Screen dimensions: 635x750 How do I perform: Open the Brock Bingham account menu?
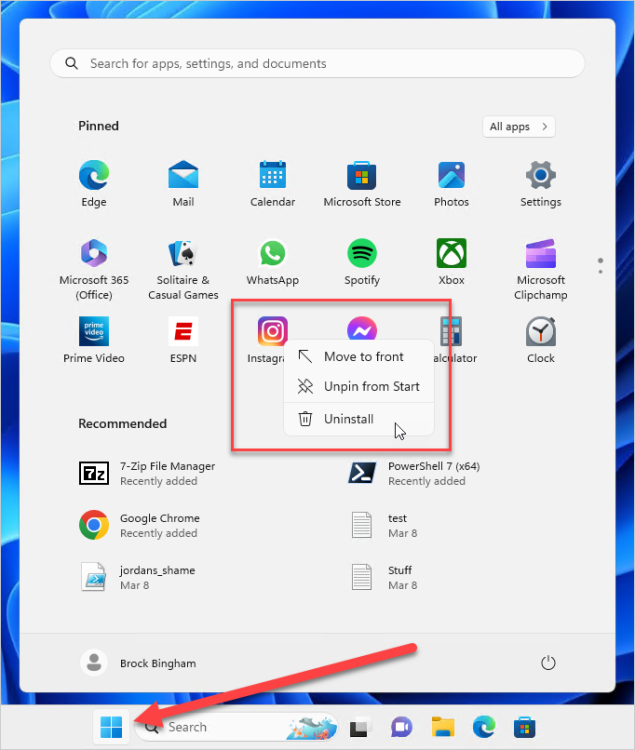click(x=138, y=663)
